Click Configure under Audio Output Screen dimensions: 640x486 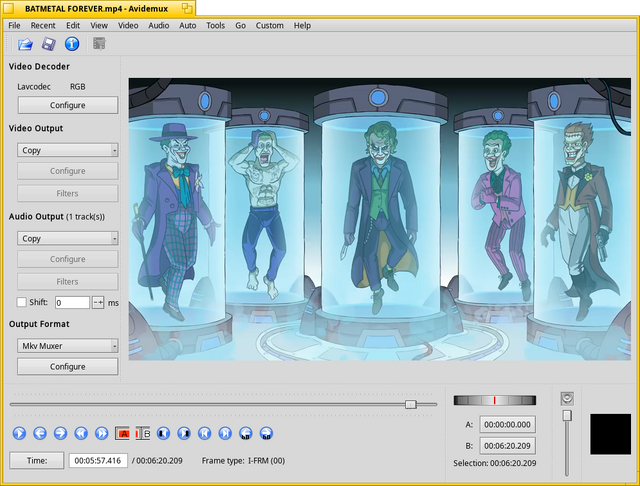[68, 259]
